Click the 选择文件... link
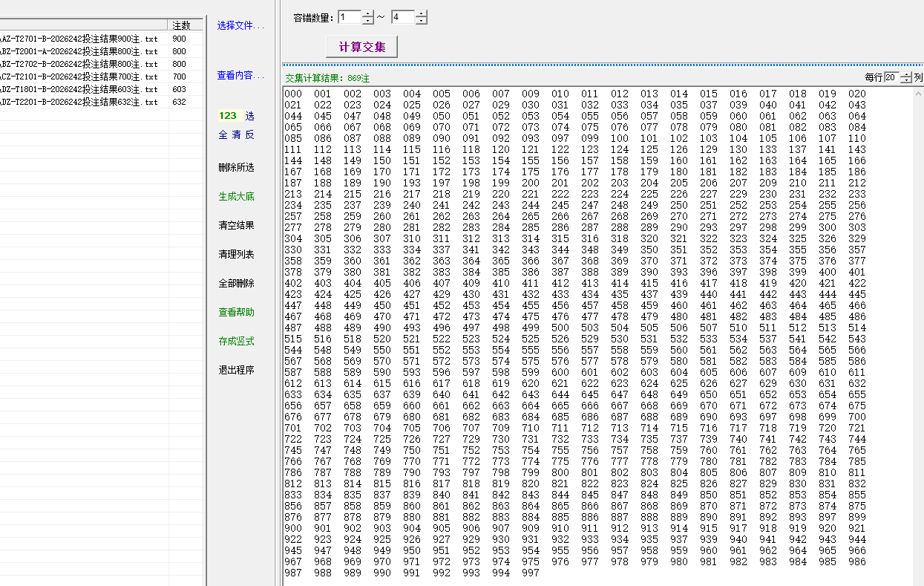The width and height of the screenshot is (924, 586). point(240,25)
